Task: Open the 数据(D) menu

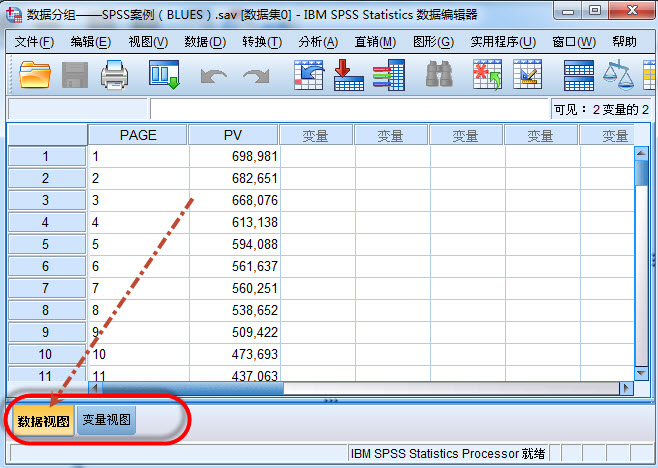Action: (x=205, y=42)
